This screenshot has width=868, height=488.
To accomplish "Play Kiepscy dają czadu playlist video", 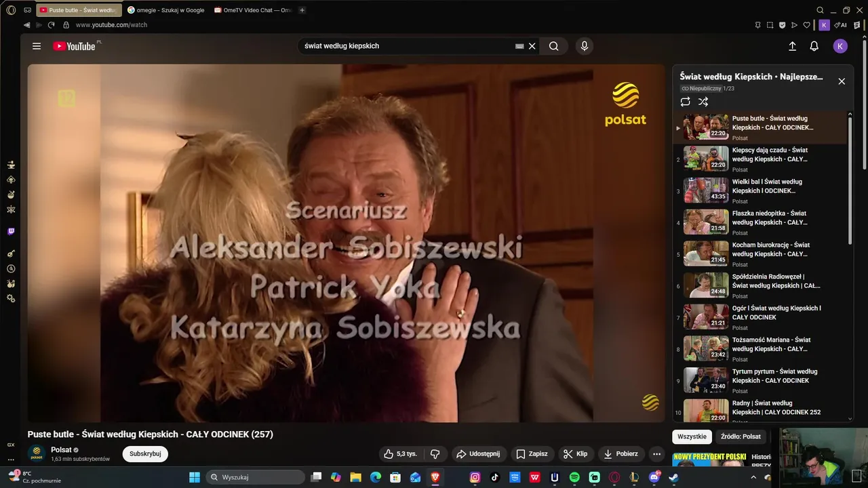I will (759, 159).
